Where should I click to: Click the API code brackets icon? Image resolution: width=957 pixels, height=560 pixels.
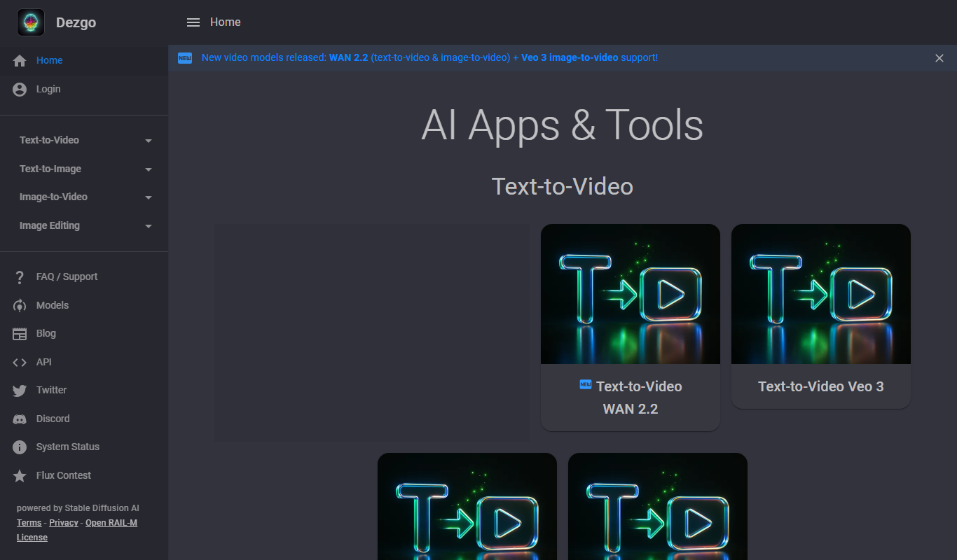20,363
